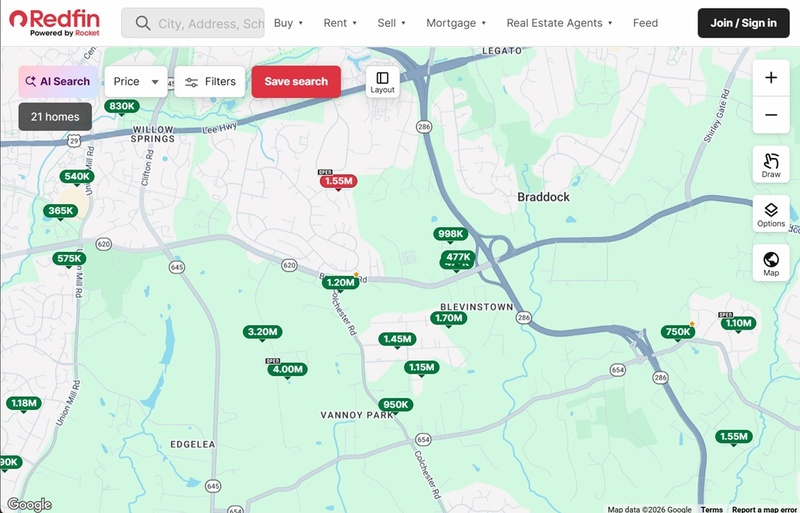Select the 950K home marker

(x=395, y=405)
